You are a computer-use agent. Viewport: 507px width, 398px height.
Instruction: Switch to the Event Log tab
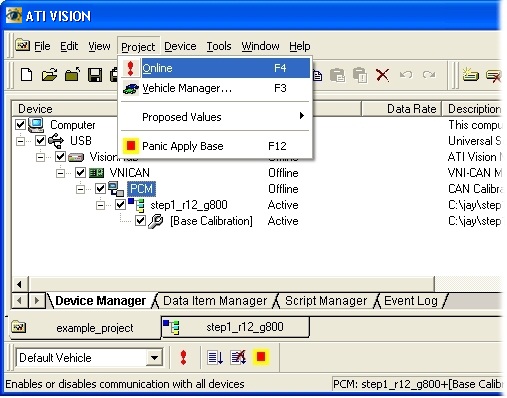coord(411,301)
